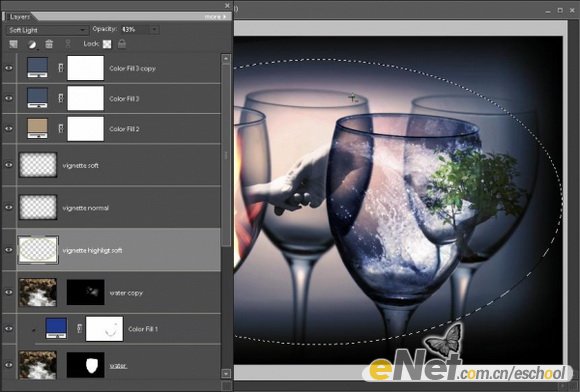Open the create adjustment layer icon
This screenshot has height=392, width=580.
tap(32, 44)
